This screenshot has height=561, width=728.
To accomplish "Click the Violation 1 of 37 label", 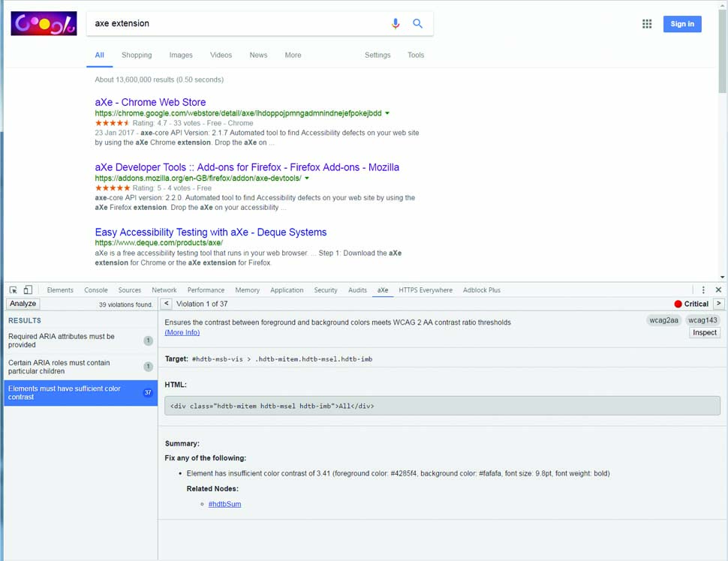I will (202, 304).
